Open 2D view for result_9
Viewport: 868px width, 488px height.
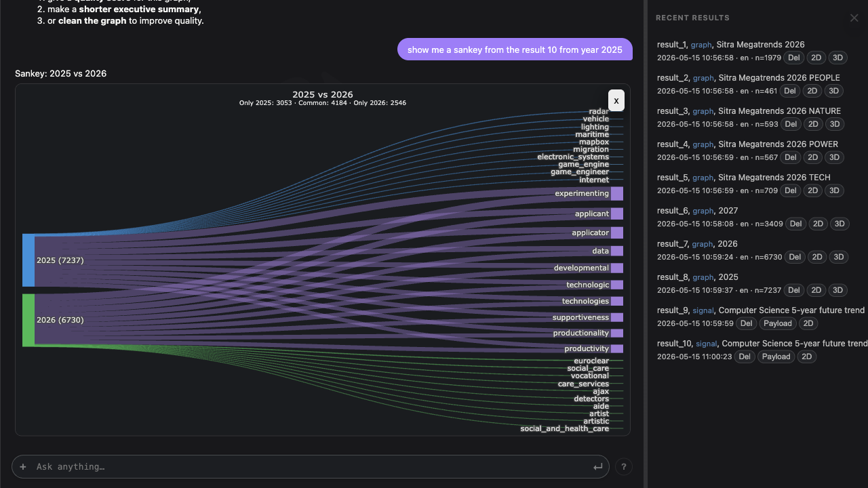[808, 323]
